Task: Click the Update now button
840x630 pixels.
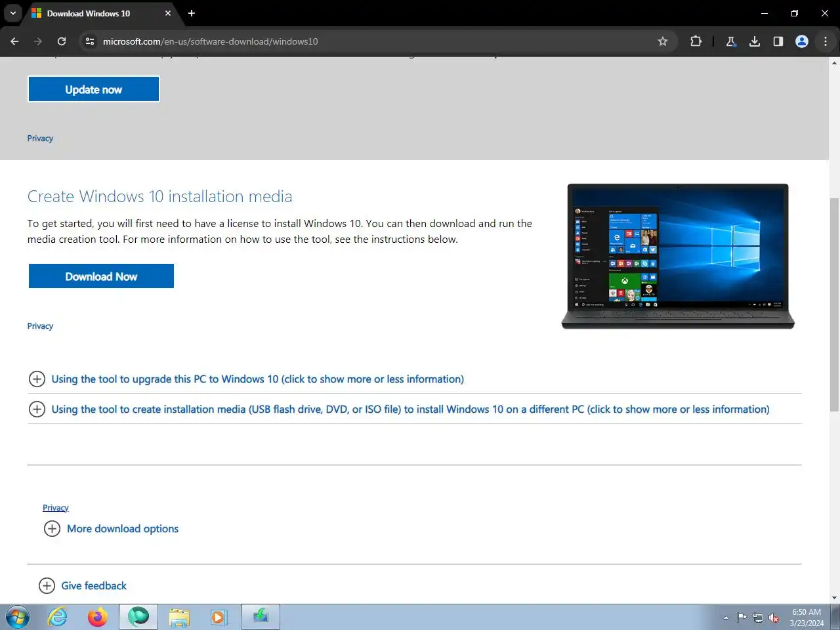Action: tap(94, 89)
